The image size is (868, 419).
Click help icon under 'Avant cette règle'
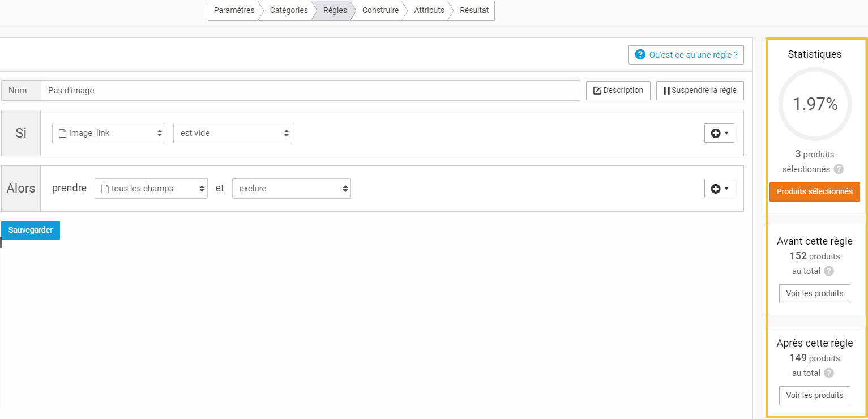click(x=829, y=271)
